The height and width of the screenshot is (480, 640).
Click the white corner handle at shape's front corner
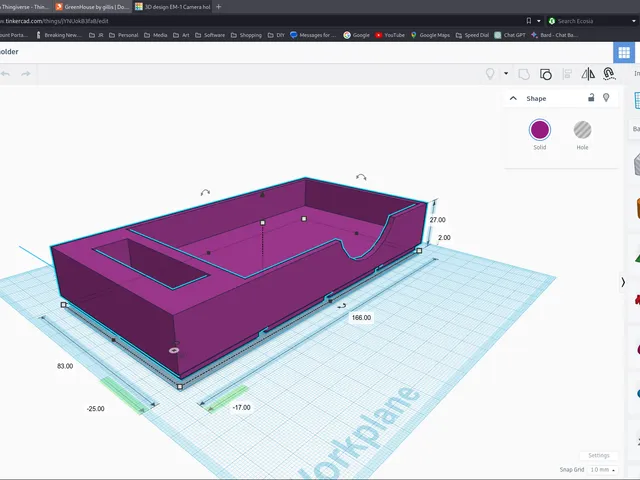pos(180,386)
